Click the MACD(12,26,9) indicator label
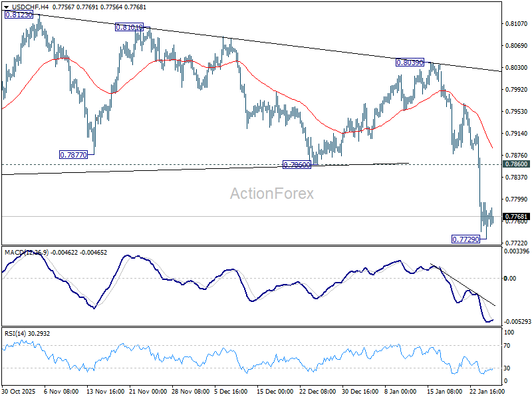 click(27, 253)
